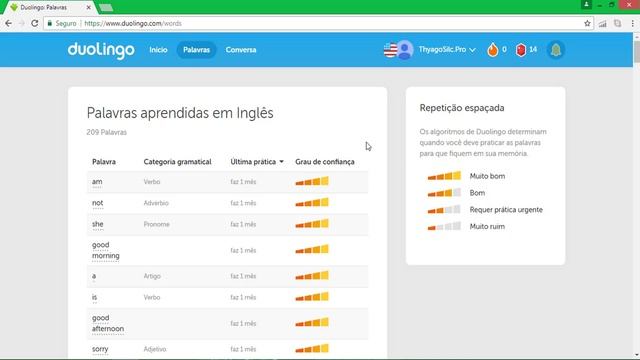Click "Verbo" category in the "am" row
The width and height of the screenshot is (640, 360).
[x=152, y=182]
